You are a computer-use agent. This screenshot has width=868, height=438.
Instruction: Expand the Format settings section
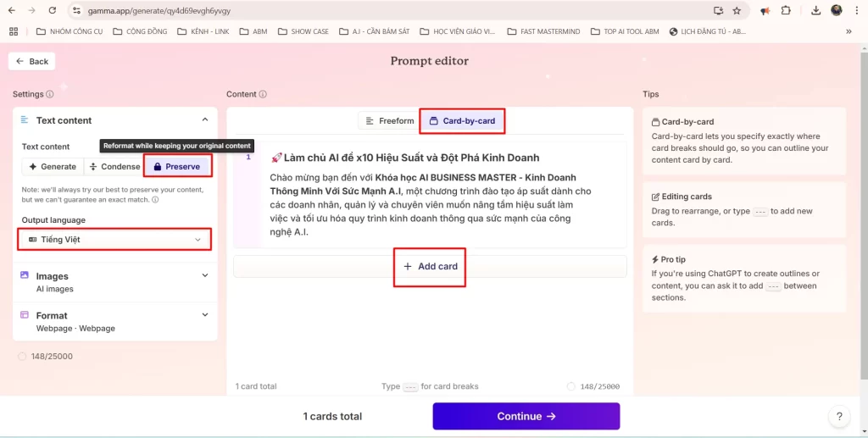click(204, 314)
